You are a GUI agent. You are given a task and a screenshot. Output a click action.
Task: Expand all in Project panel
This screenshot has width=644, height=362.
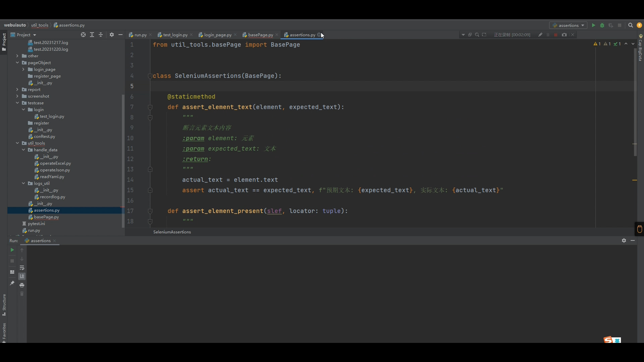point(92,35)
